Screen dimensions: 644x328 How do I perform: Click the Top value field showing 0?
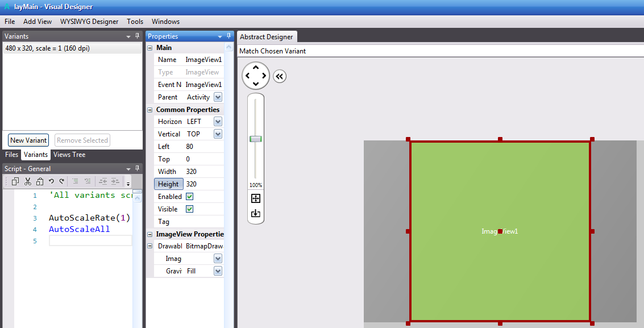click(x=204, y=159)
